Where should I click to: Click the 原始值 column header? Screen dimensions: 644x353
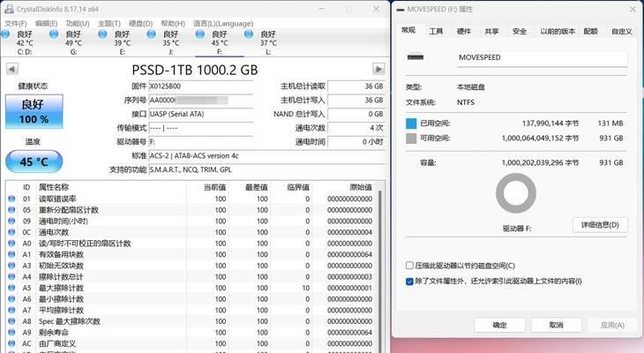click(360, 187)
